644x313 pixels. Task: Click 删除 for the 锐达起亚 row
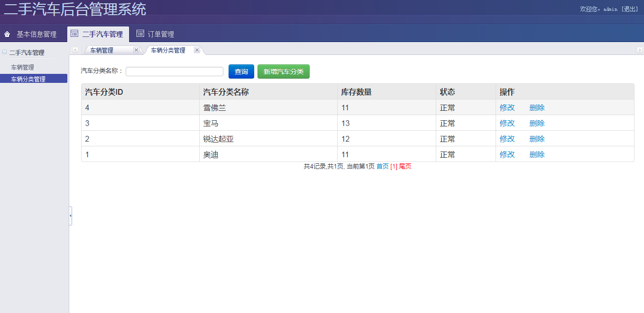pyautogui.click(x=537, y=139)
